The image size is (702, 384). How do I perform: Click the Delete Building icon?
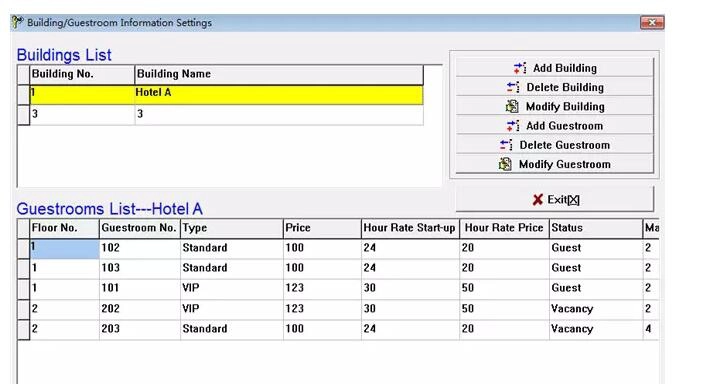click(513, 87)
